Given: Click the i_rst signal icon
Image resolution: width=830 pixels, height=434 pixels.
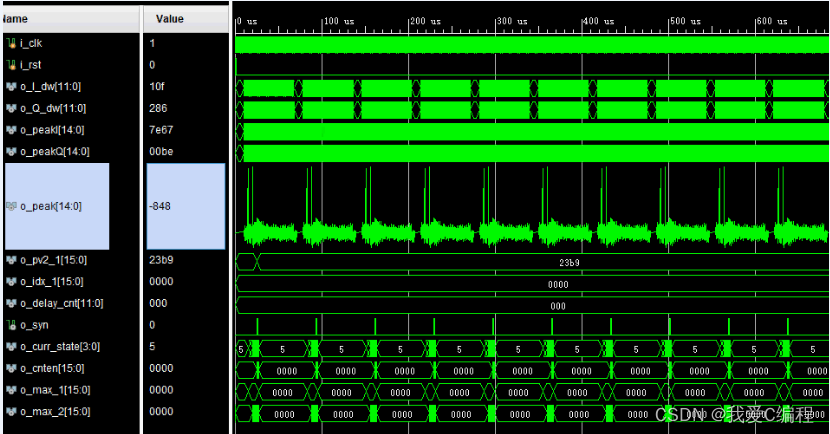Looking at the screenshot, I should pyautogui.click(x=11, y=65).
